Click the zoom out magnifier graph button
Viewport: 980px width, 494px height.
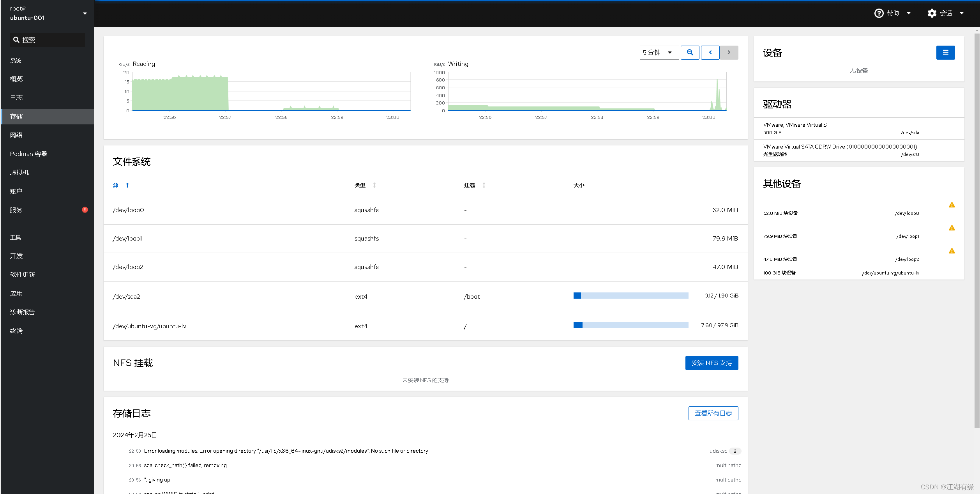tap(690, 52)
